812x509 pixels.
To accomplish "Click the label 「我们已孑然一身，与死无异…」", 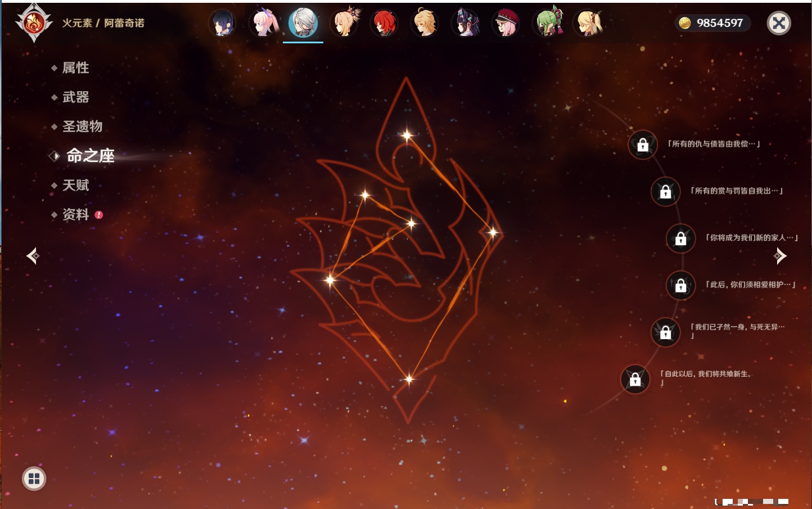I will (737, 331).
